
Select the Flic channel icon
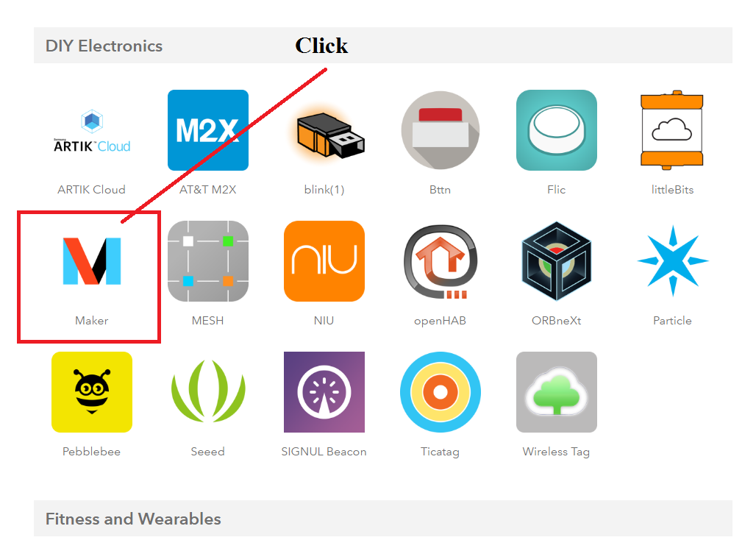[557, 130]
